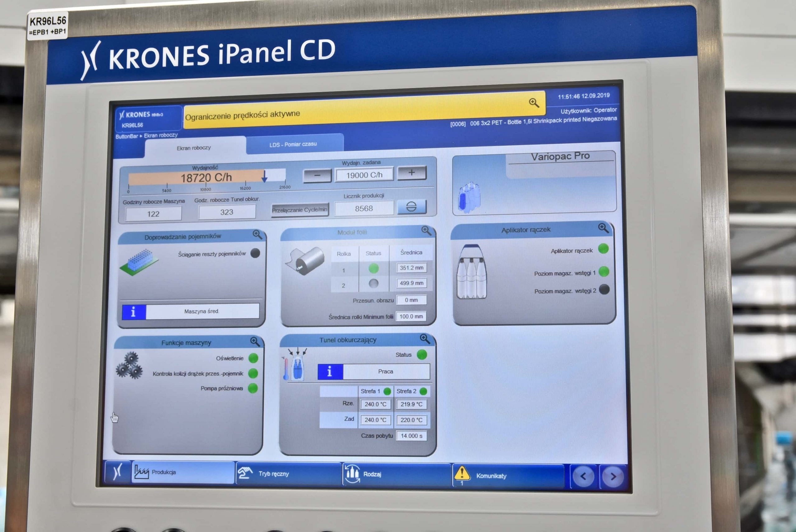Click the Wydajność 18720 C/h gauge bar
The width and height of the screenshot is (796, 532).
207,178
